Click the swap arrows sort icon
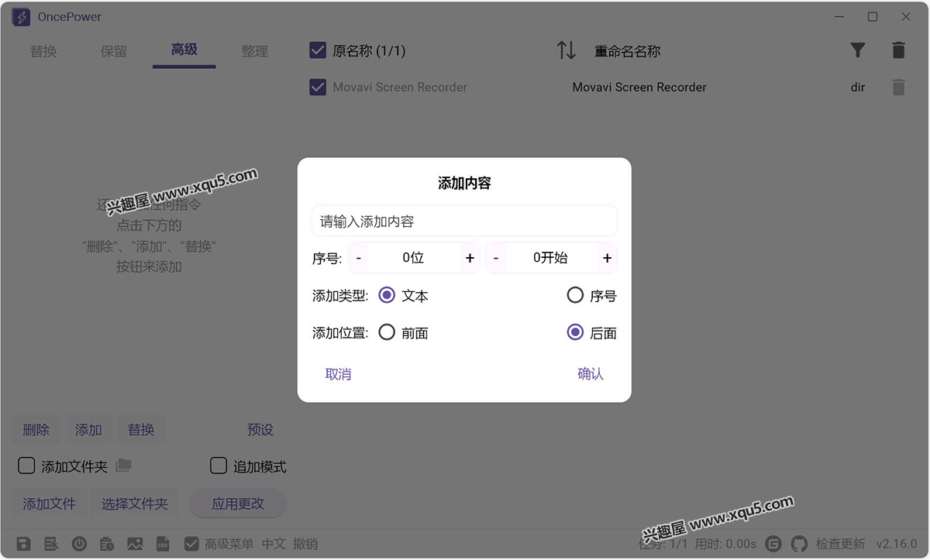930x560 pixels. point(567,50)
